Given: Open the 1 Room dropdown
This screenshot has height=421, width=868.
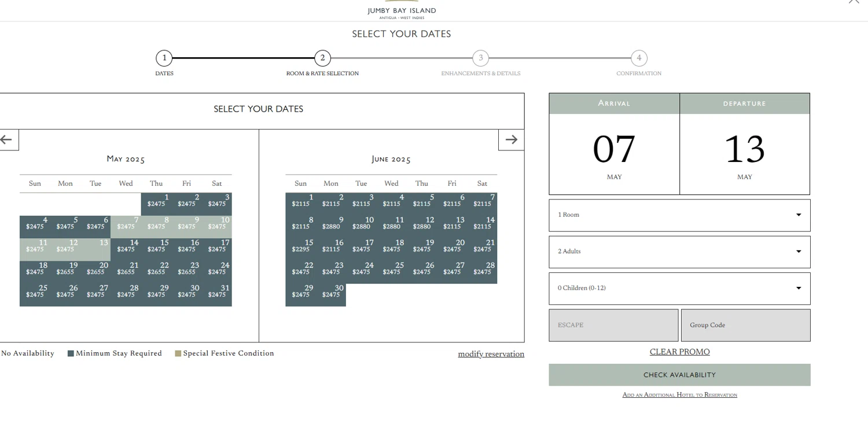Looking at the screenshot, I should 679,215.
